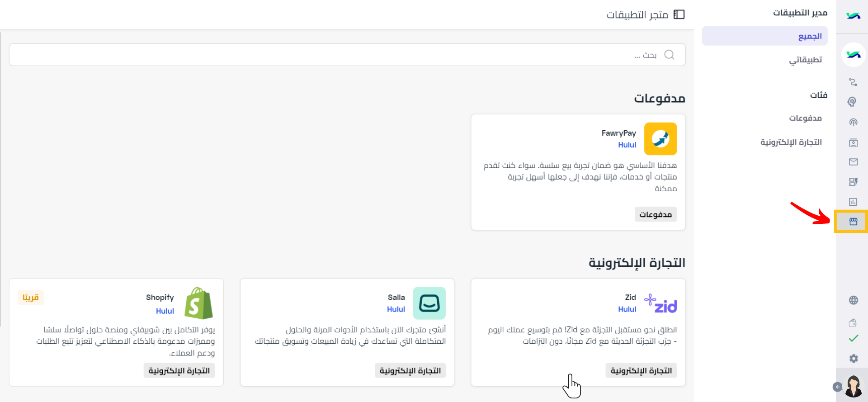Open the app store shop icon
The image size is (868, 402).
[853, 222]
